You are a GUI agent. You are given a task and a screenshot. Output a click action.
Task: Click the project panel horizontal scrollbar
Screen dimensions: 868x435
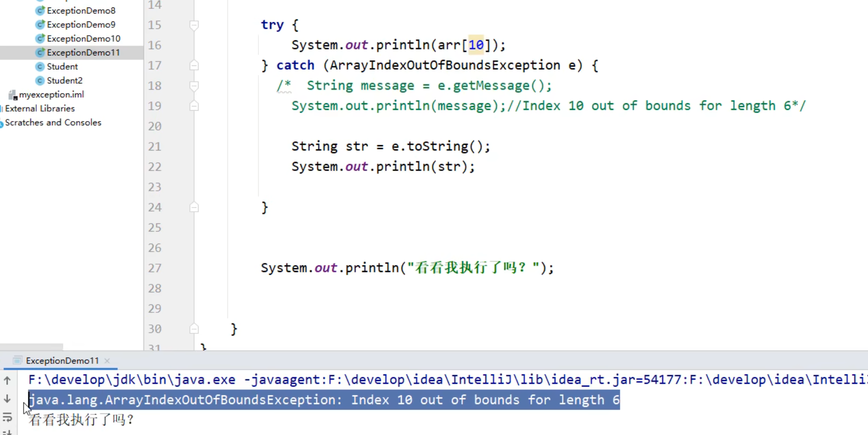31,347
